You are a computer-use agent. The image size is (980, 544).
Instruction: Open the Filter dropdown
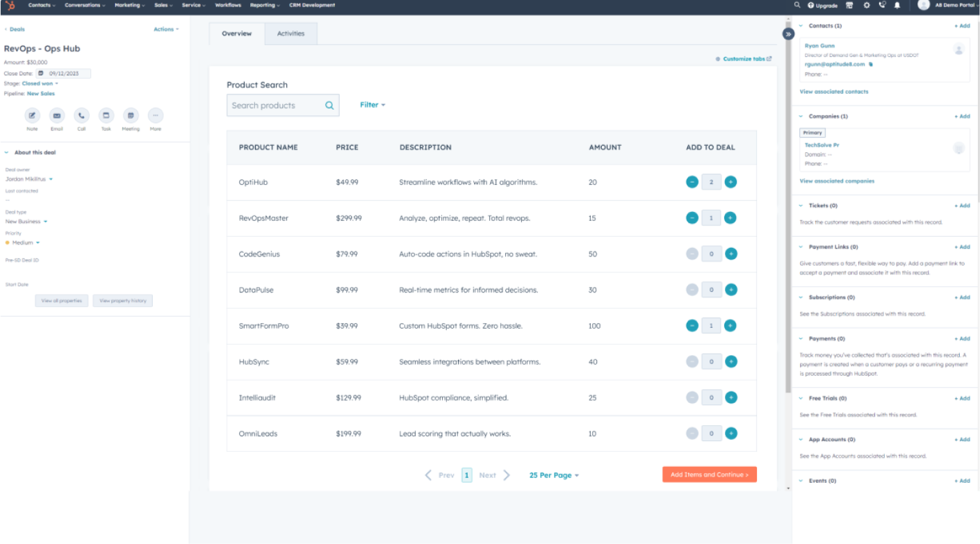[x=373, y=105]
